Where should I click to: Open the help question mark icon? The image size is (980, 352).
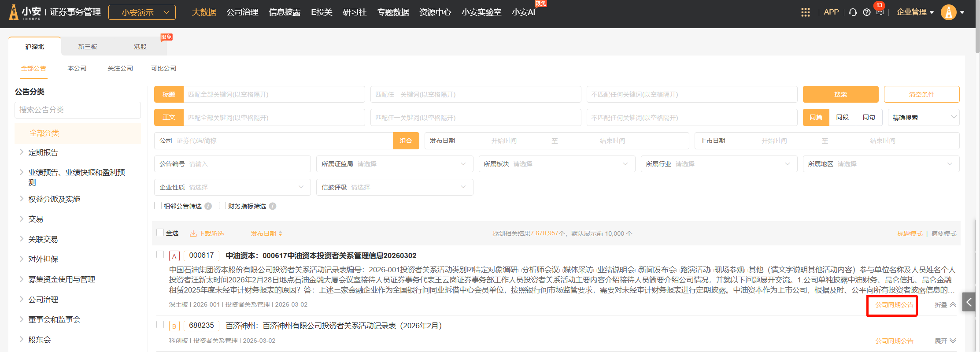tap(866, 12)
